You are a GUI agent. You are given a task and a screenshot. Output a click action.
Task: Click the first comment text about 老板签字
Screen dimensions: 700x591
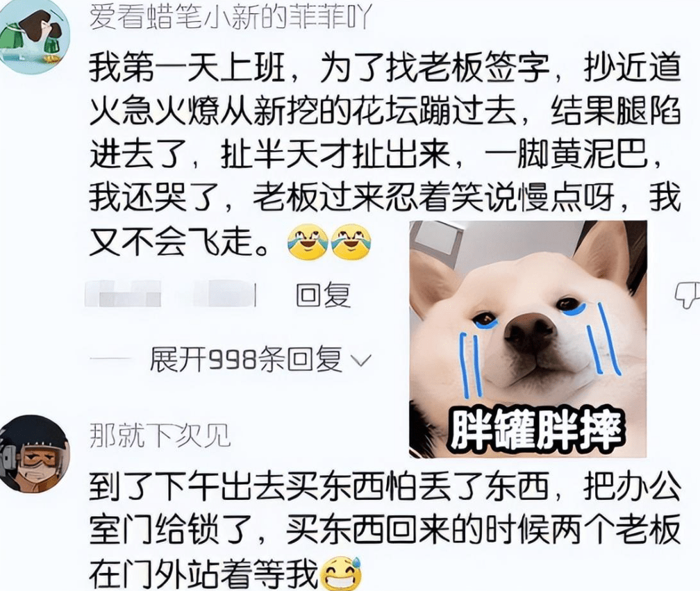coord(385,155)
